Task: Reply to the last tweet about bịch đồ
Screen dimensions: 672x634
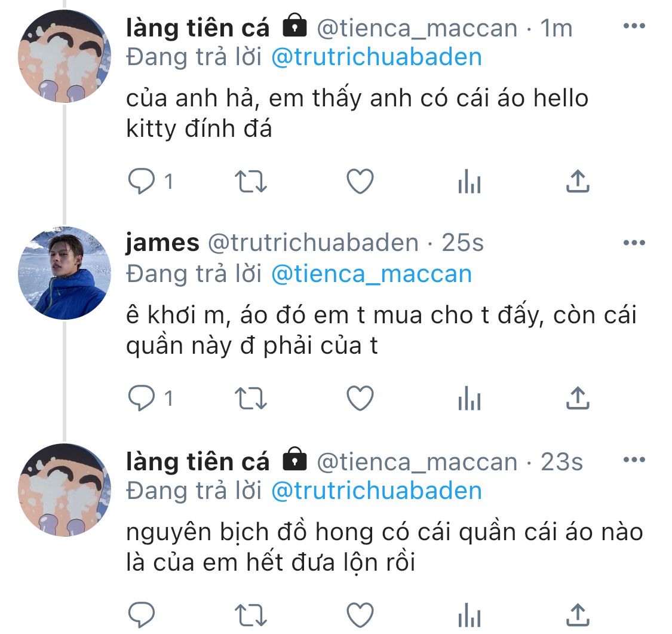Action: point(142,615)
